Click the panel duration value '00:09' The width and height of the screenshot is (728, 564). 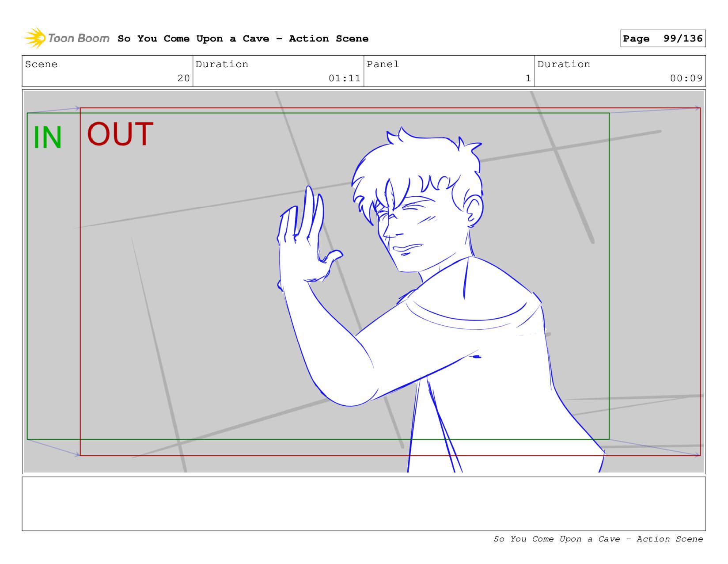pyautogui.click(x=686, y=78)
